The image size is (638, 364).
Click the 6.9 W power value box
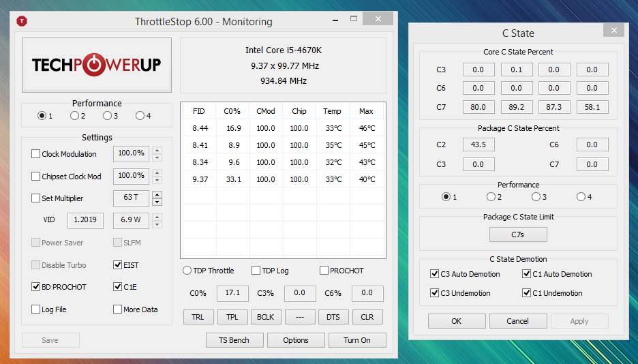[x=131, y=220]
